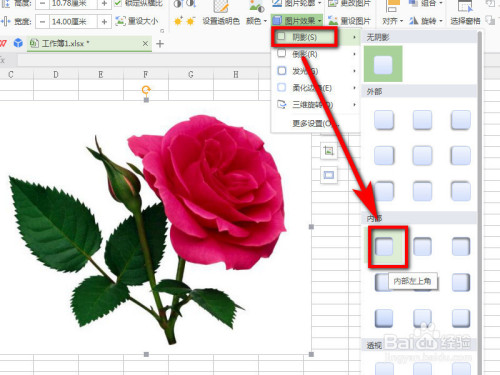Screen dimensions: 500x375
Task: Click the shadow gallery vertical scrollbar
Action: coord(480,203)
